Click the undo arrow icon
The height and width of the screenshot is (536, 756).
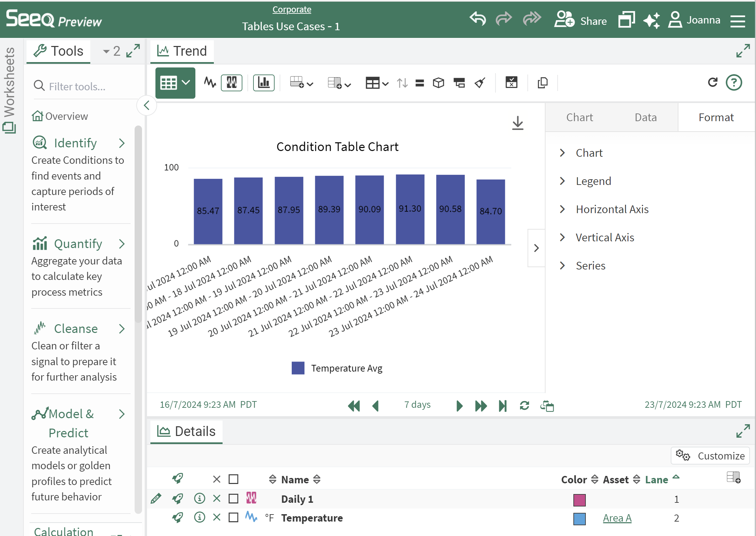(477, 19)
